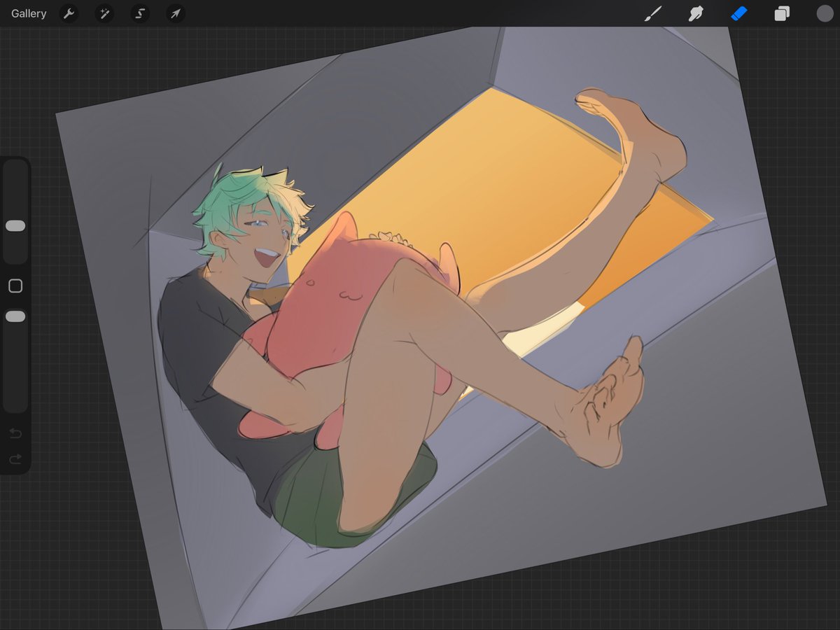Undo the last stroke

pos(15,433)
